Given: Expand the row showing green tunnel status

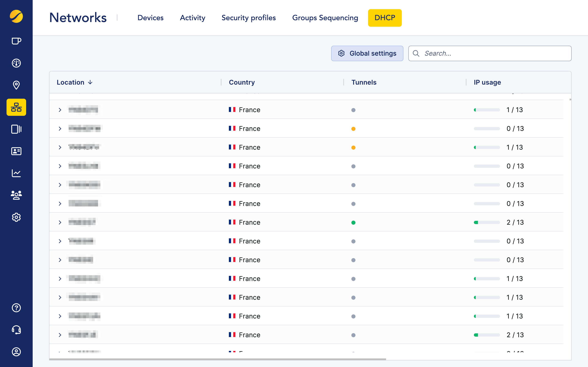Looking at the screenshot, I should coord(60,222).
